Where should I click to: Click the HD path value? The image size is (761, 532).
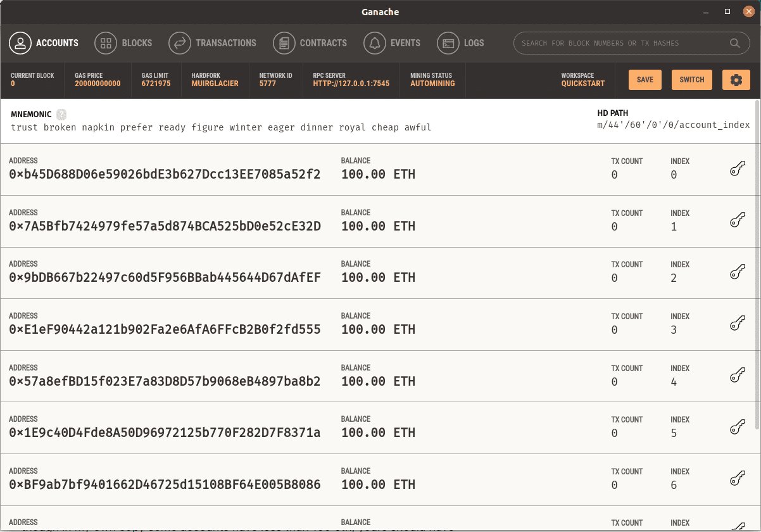(674, 125)
